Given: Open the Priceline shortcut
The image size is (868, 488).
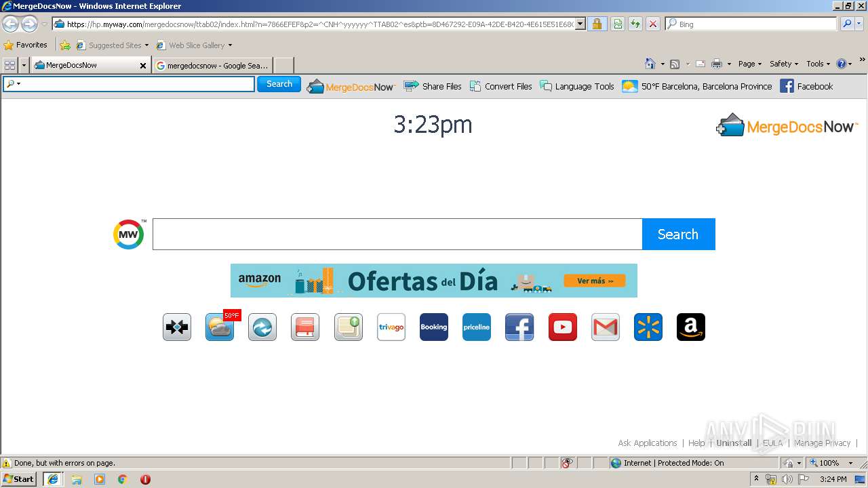Looking at the screenshot, I should [x=477, y=327].
